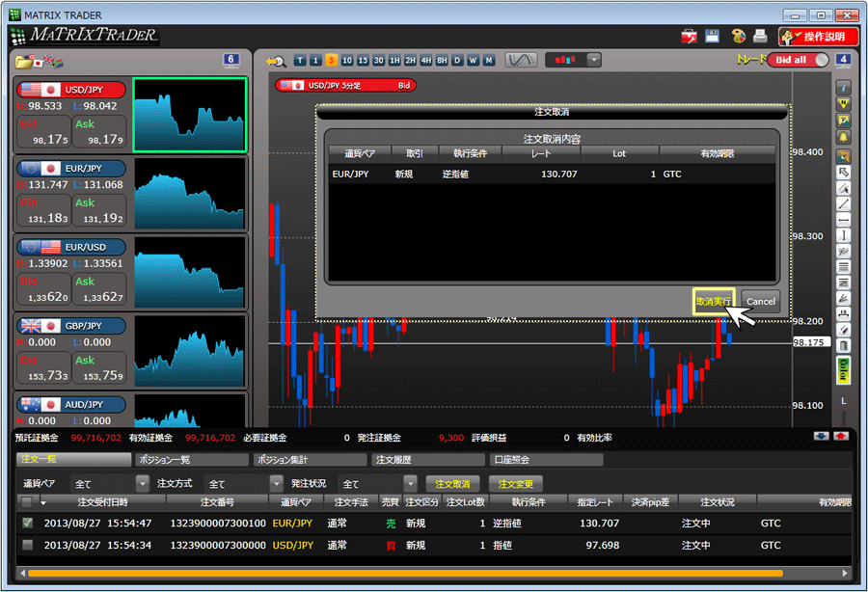868x592 pixels.
Task: Switch to the 注文一覧 tab
Action: 73,459
